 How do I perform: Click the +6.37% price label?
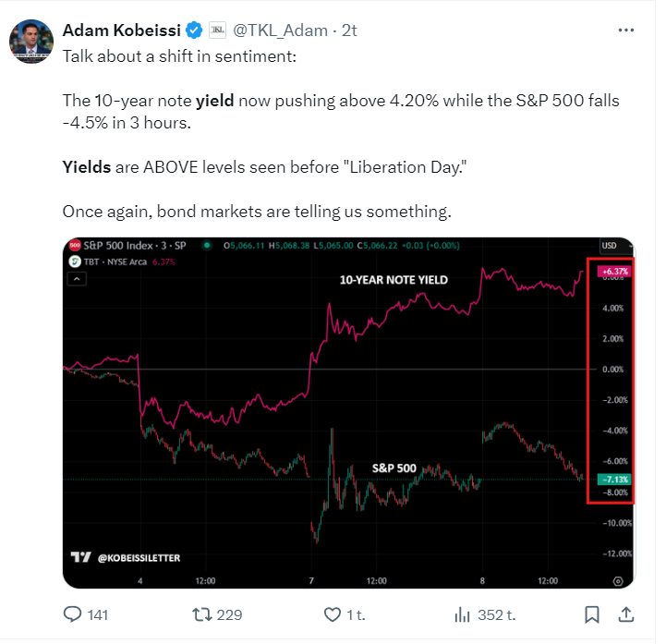(613, 272)
